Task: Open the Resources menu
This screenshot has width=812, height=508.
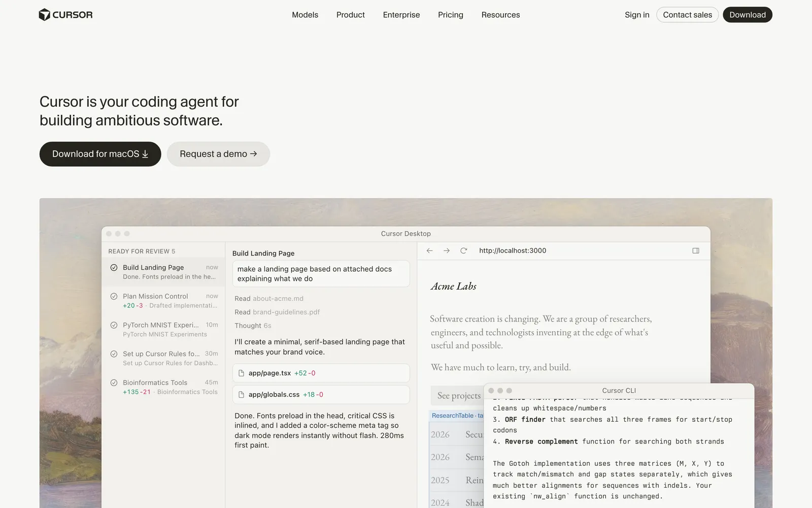Action: coord(500,15)
